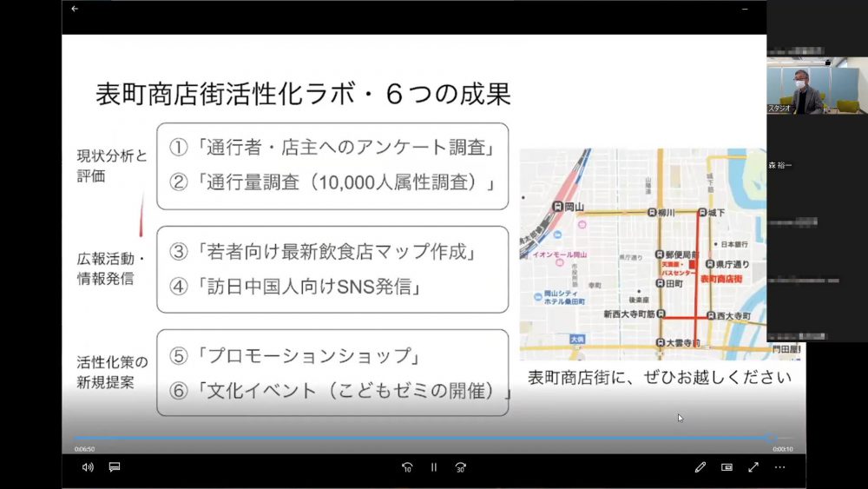Click 西大寺町 stop label on the map
This screenshot has height=489, width=868.
tap(733, 316)
